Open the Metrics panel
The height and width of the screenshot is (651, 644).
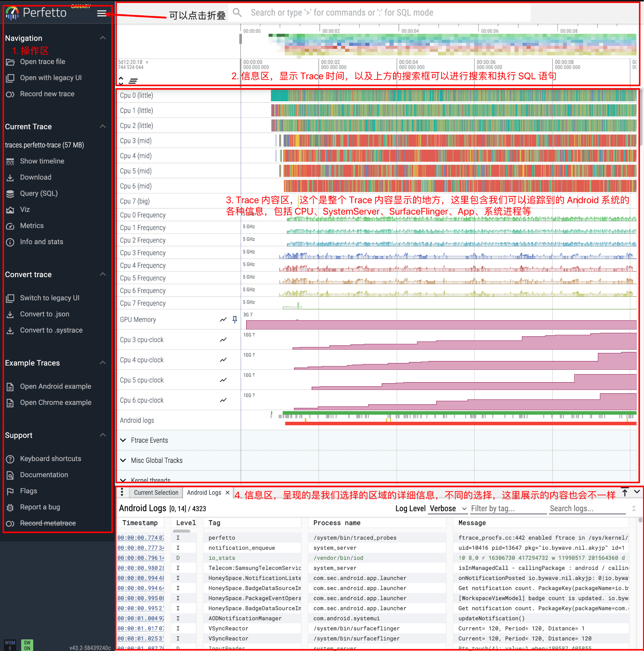click(32, 226)
